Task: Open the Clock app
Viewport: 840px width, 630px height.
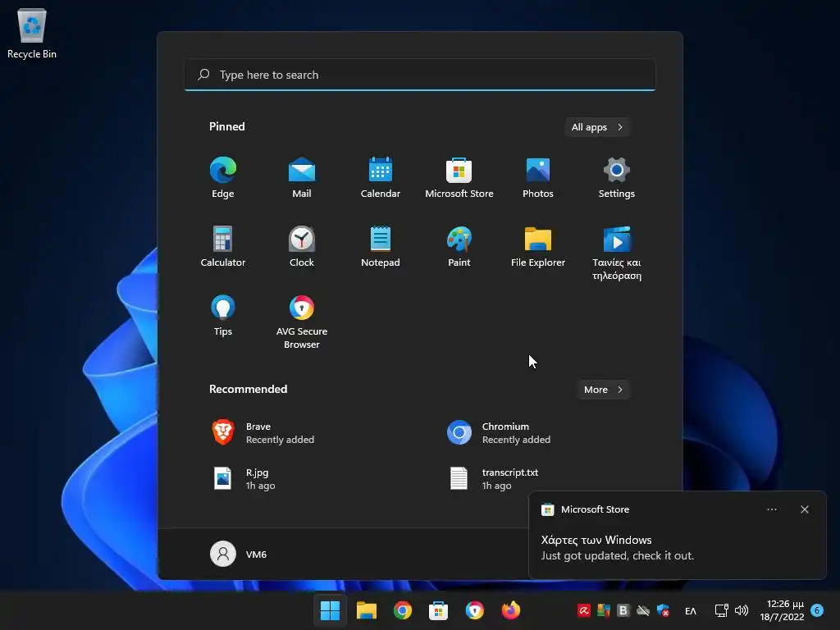Action: click(x=302, y=246)
